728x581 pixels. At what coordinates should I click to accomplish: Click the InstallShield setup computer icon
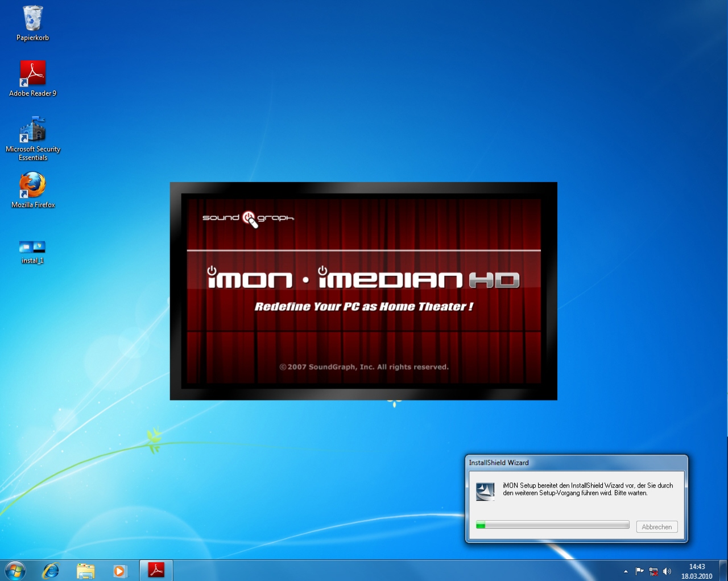pos(485,492)
